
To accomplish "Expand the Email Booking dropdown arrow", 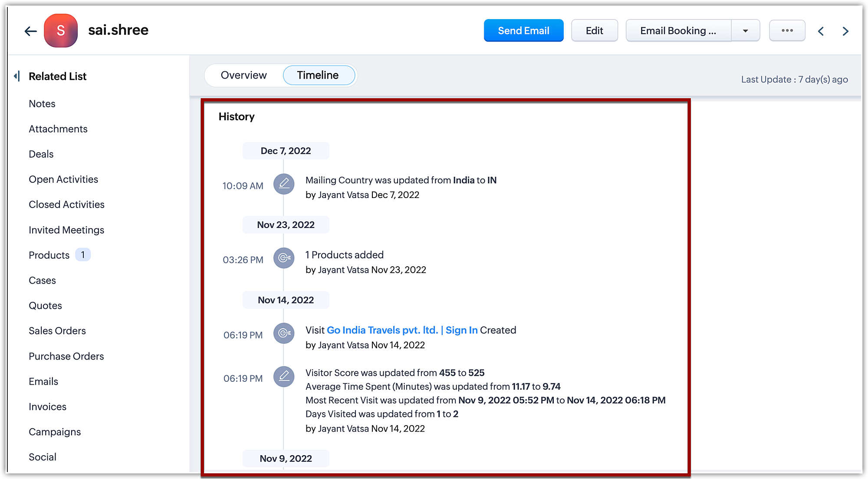I will (x=745, y=31).
